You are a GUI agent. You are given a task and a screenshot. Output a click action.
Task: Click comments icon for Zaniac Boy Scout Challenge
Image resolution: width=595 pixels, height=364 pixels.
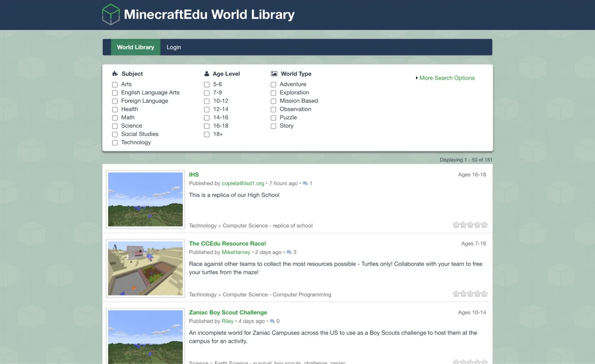(x=272, y=321)
